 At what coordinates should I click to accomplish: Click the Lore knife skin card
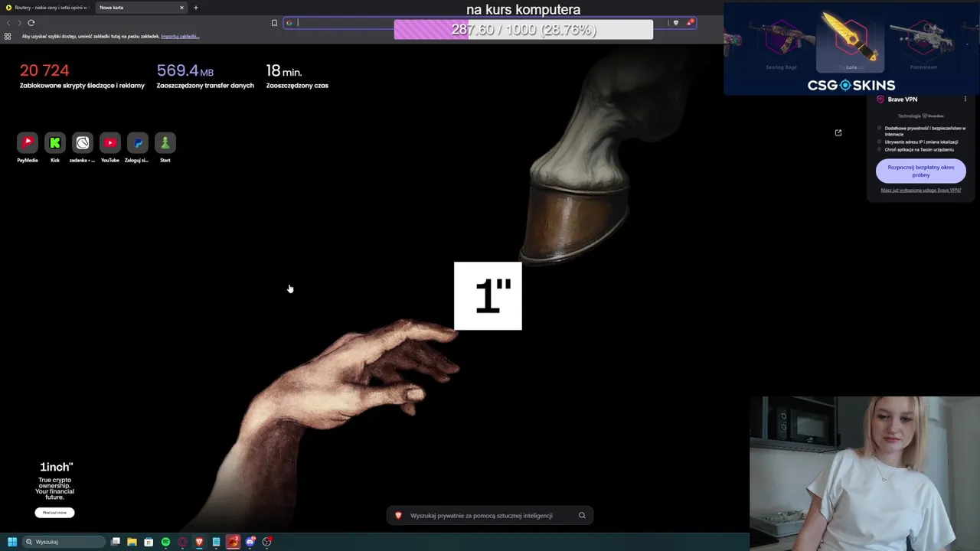(851, 41)
